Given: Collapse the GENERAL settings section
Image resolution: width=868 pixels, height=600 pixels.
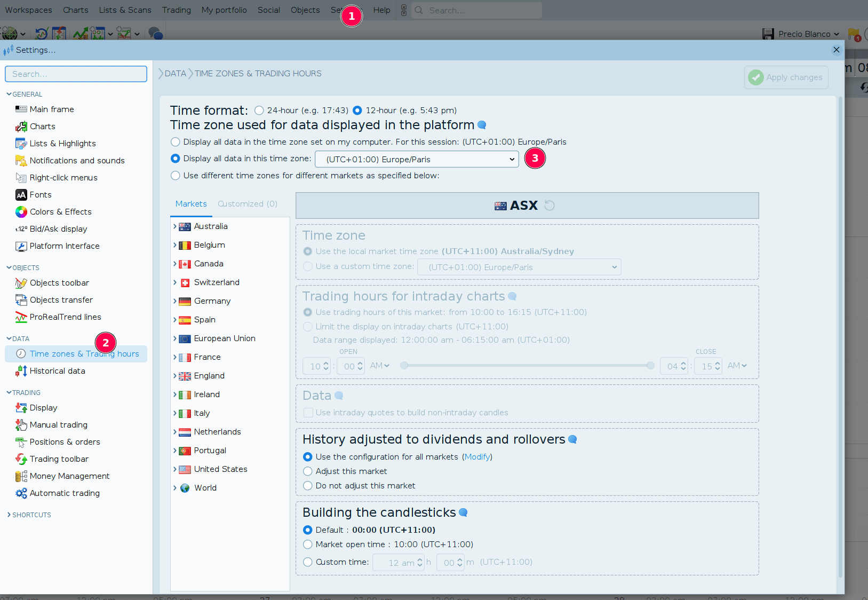Looking at the screenshot, I should coord(9,94).
